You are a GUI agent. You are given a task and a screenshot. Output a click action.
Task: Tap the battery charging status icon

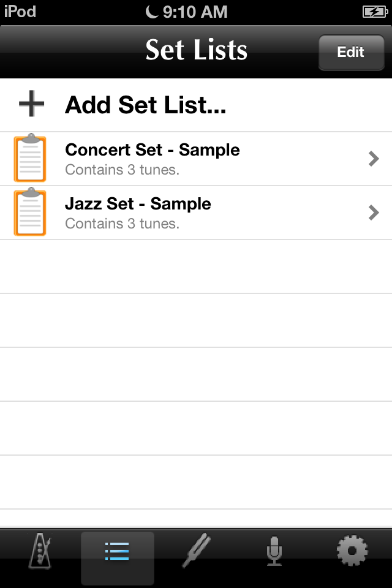[375, 12]
